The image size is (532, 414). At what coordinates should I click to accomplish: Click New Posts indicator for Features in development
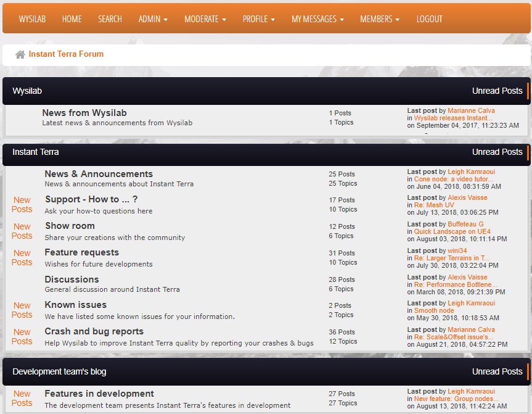pos(22,399)
